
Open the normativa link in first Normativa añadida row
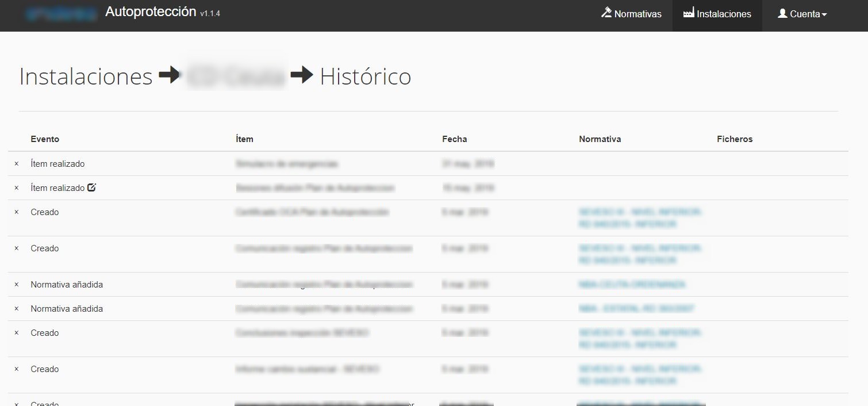point(632,285)
